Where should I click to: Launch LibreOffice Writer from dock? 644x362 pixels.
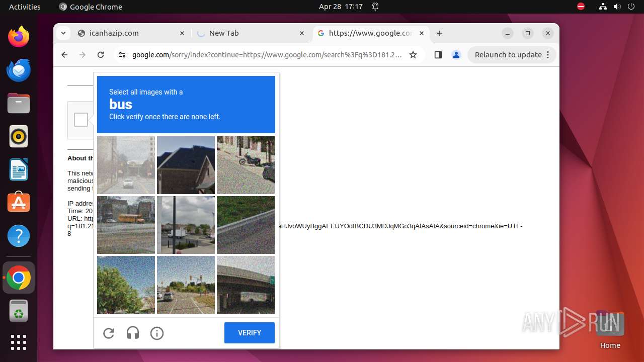(x=19, y=169)
